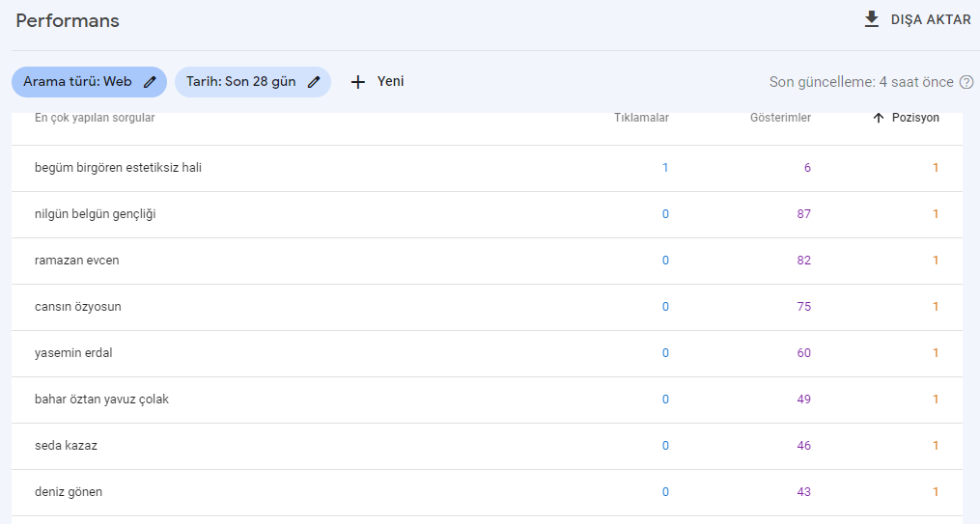Select the query ramazan evcen
Screen dimensions: 980x524
coord(77,261)
